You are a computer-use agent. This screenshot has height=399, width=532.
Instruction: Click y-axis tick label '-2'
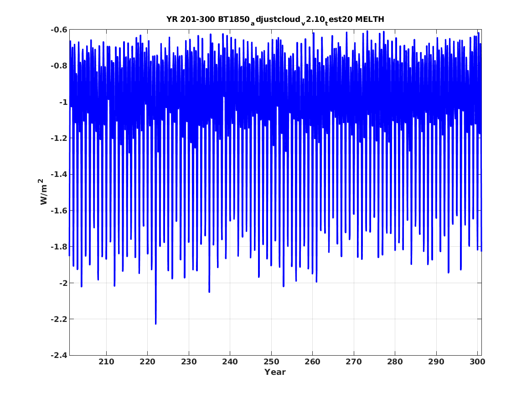tap(63, 283)
